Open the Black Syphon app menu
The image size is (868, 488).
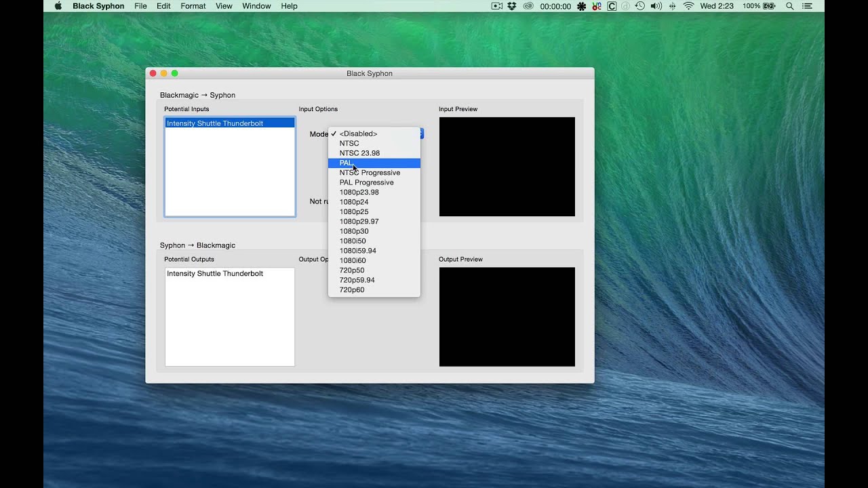(x=98, y=6)
